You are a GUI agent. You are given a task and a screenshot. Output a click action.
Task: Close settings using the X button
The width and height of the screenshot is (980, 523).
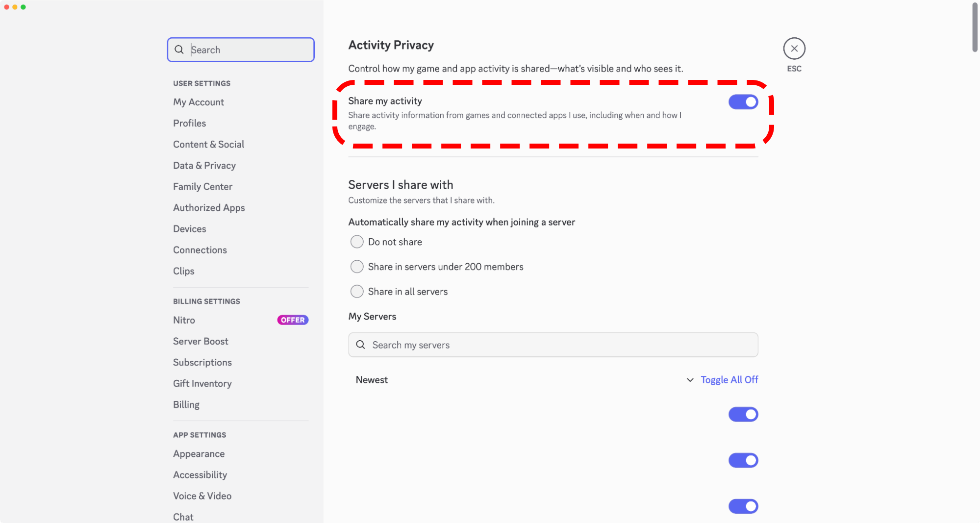(x=794, y=49)
